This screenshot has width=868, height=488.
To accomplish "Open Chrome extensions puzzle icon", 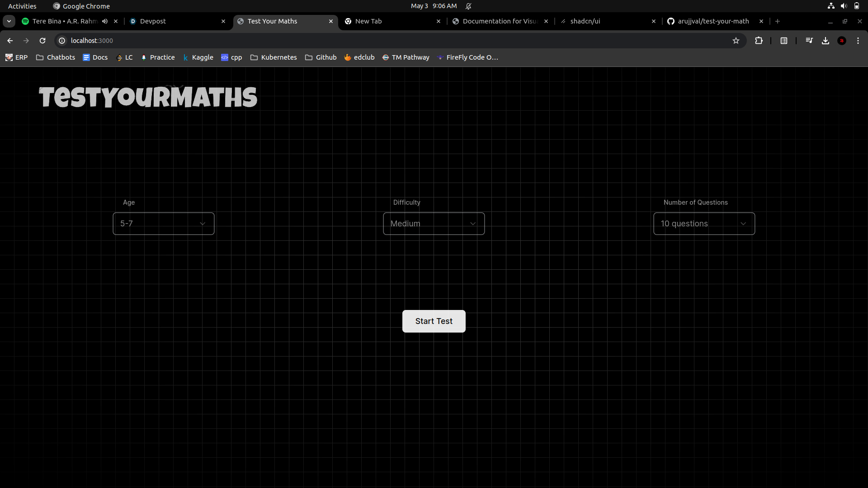I will (759, 41).
